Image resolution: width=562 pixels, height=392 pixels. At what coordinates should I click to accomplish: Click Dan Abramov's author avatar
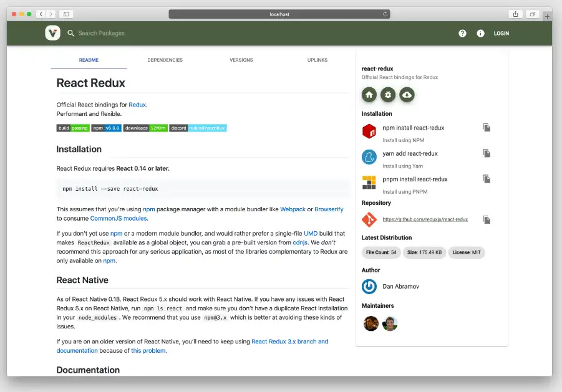point(369,287)
